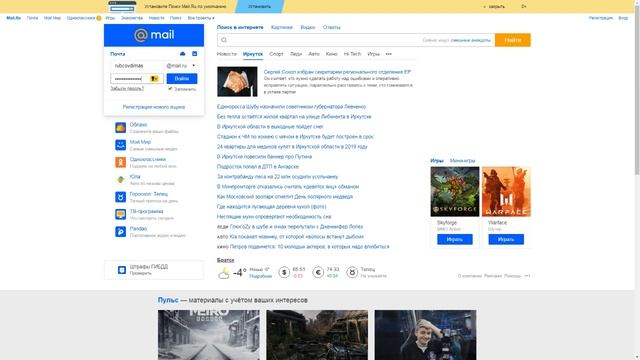This screenshot has width=640, height=360.
Task: Open the Облако service icon
Action: pyautogui.click(x=120, y=128)
